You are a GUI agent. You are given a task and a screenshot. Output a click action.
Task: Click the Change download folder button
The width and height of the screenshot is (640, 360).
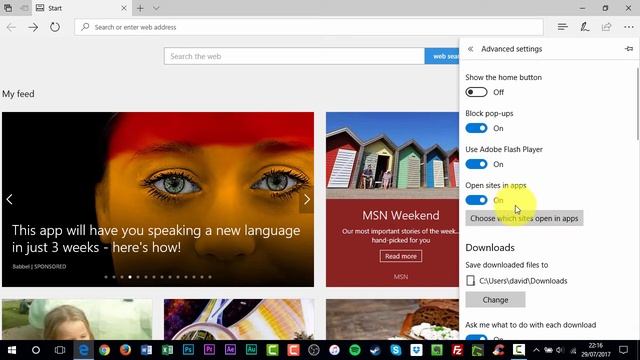[495, 300]
